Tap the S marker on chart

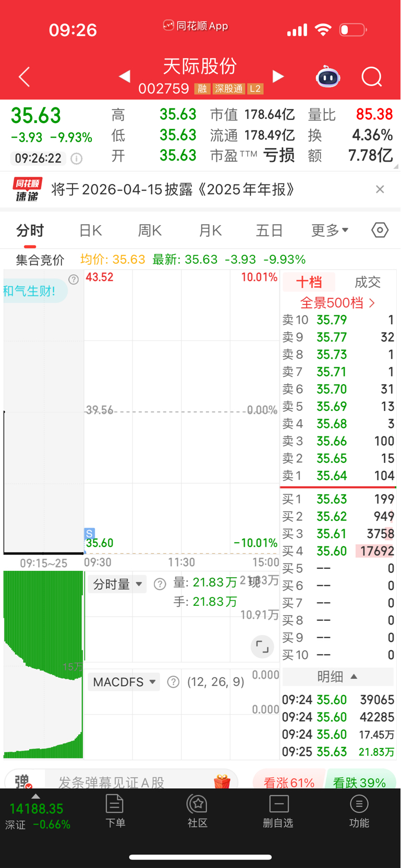click(x=89, y=533)
